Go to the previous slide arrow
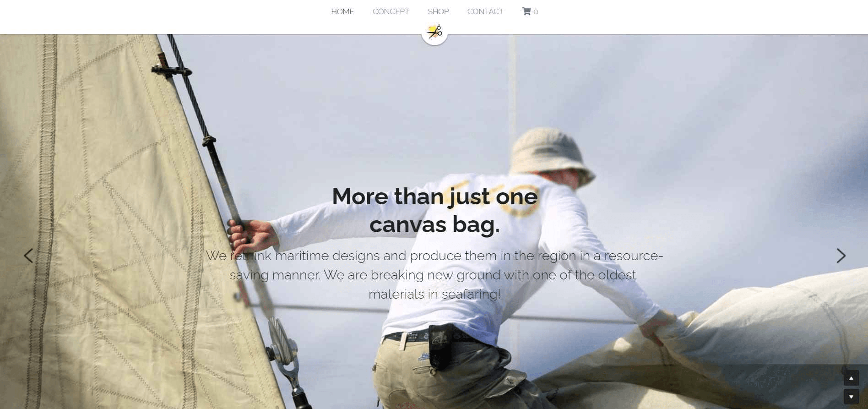The height and width of the screenshot is (409, 868). 28,256
